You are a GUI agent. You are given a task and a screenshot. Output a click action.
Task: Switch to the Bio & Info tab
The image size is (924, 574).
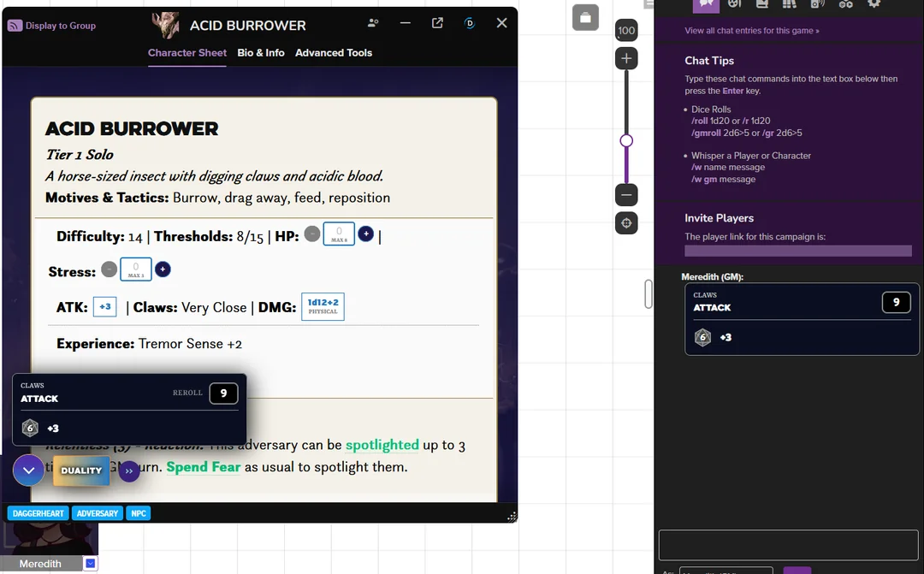coord(261,52)
